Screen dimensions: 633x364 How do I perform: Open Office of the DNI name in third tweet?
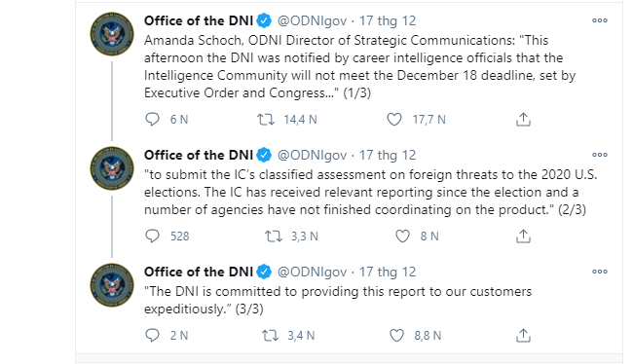tap(199, 272)
